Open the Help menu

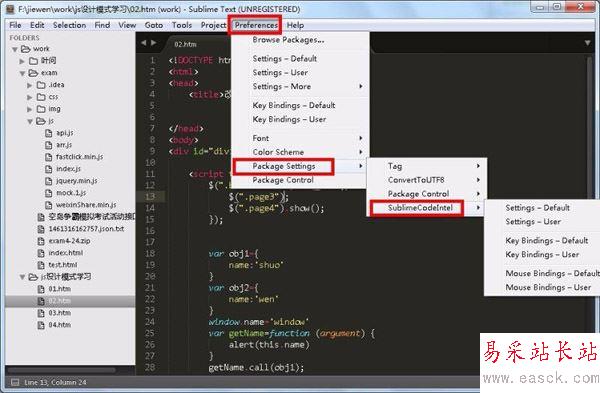(295, 25)
